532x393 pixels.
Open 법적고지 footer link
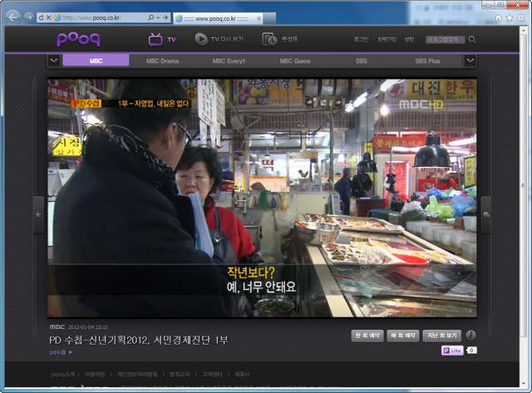(180, 375)
